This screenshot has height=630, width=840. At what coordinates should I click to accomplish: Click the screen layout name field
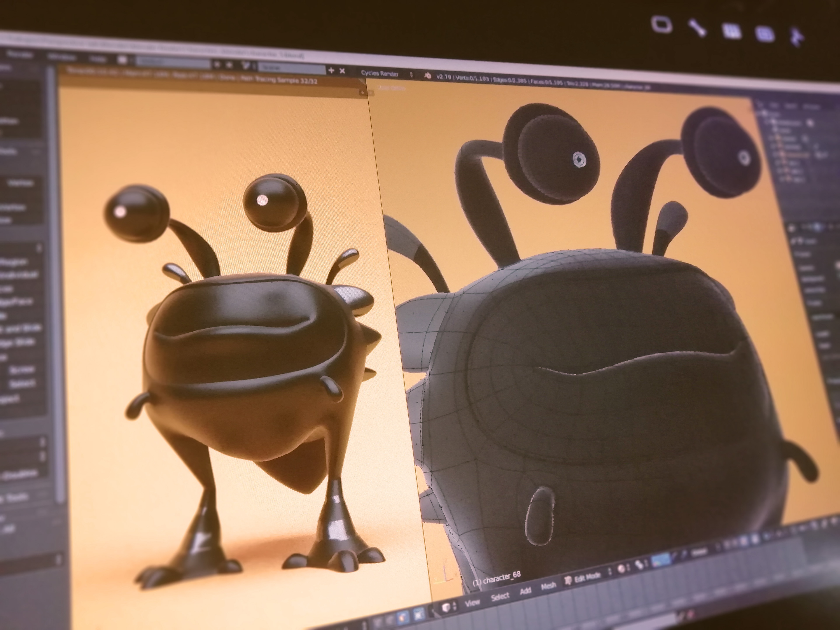pos(173,63)
